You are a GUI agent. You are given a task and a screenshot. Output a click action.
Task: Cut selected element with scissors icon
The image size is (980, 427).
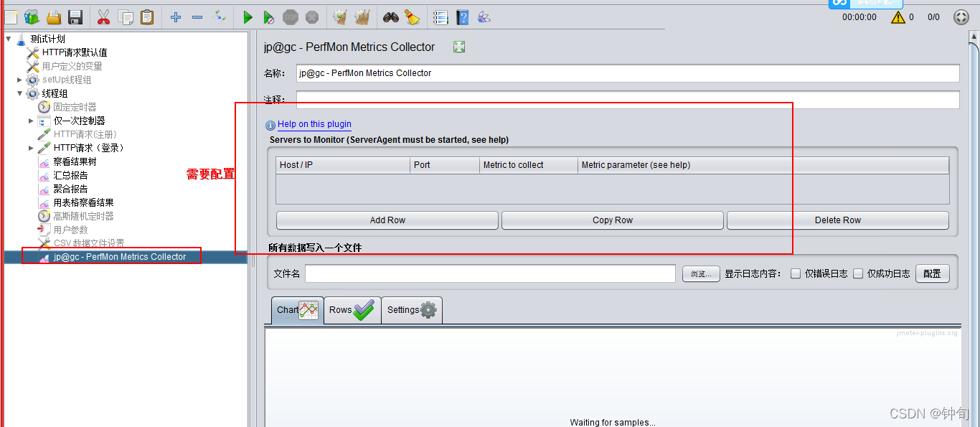click(x=103, y=17)
